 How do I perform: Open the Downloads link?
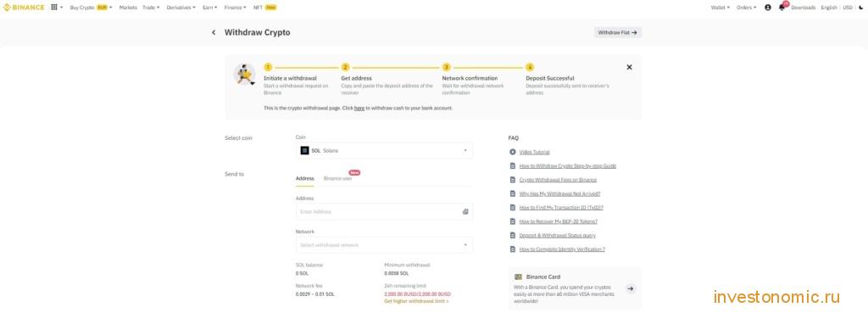point(804,8)
